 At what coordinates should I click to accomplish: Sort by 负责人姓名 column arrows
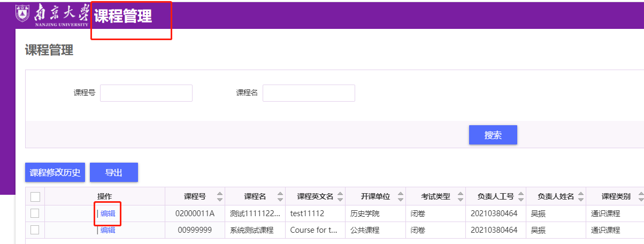pos(580,196)
